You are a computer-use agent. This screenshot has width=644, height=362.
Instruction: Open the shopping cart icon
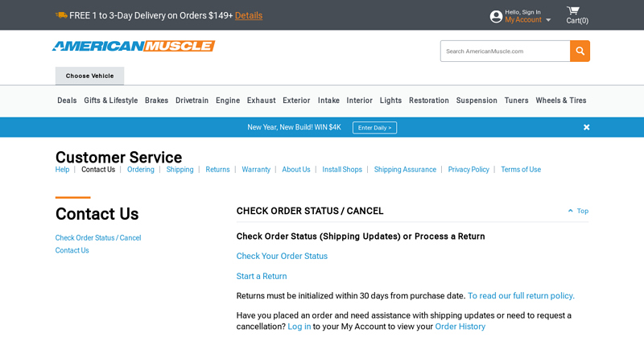573,10
